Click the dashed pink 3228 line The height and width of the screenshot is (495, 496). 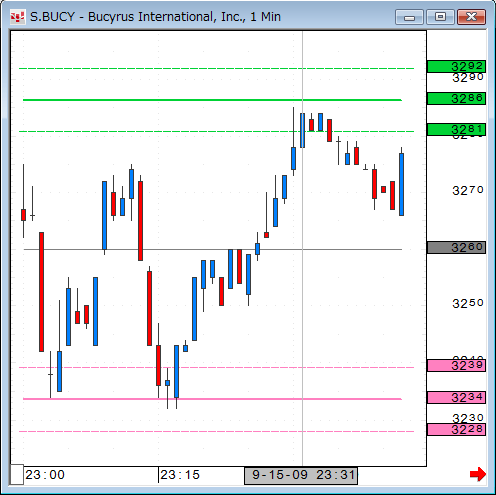[x=217, y=431]
